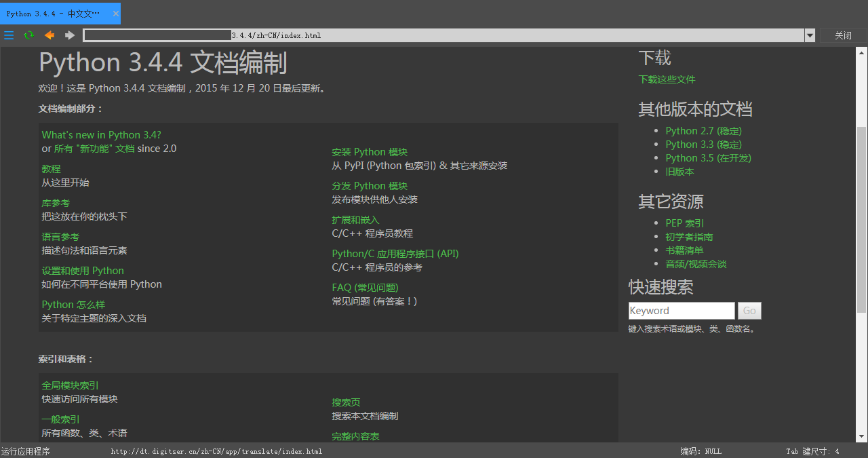Open the 库参考 library reference
Viewport: 868px width, 458px height.
[x=55, y=202]
